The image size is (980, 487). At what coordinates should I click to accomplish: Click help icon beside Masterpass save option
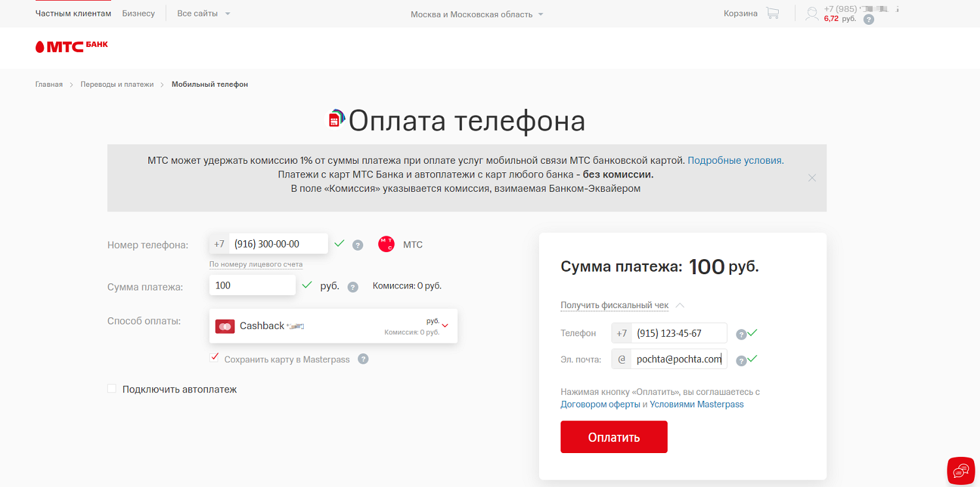click(x=363, y=359)
